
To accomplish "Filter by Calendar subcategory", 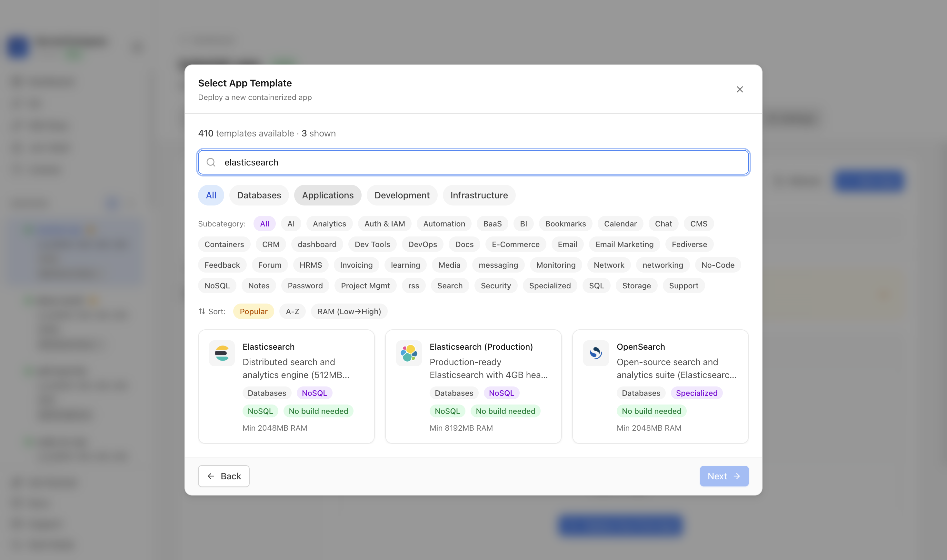I will pos(620,224).
